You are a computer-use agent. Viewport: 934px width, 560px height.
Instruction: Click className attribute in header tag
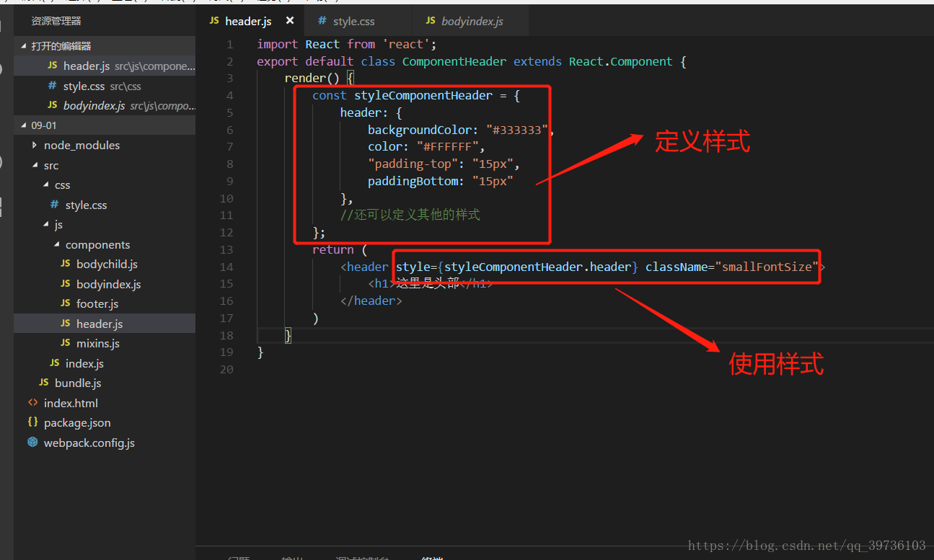(x=677, y=267)
